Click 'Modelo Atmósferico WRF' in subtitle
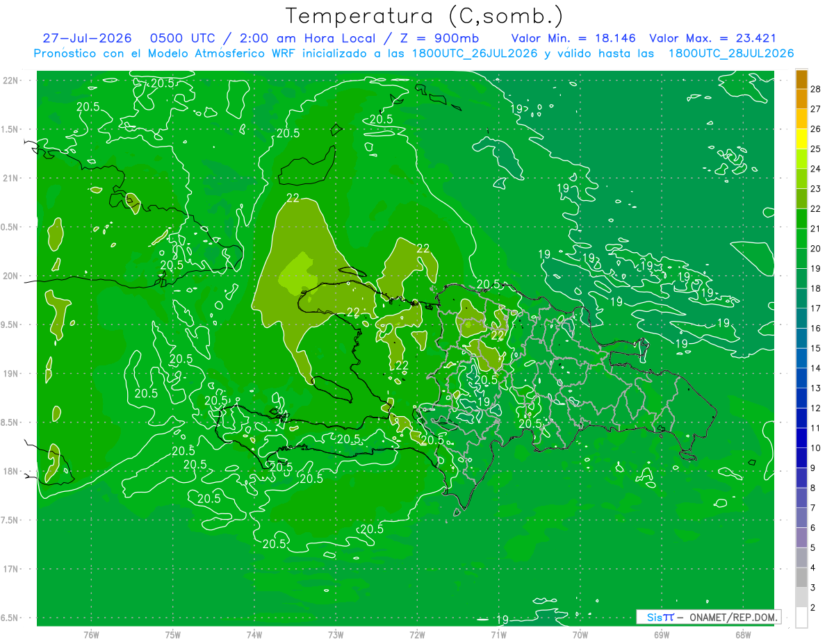Viewport: 834px width, 644px height. pos(222,53)
